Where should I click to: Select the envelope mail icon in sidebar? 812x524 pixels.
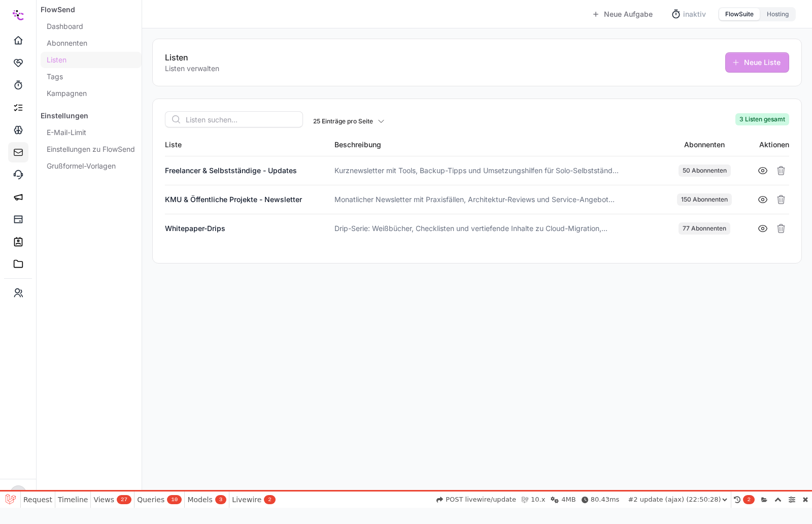pyautogui.click(x=18, y=152)
